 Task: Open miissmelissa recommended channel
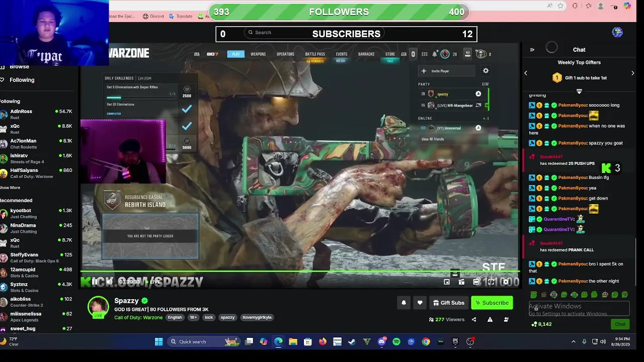point(36,316)
